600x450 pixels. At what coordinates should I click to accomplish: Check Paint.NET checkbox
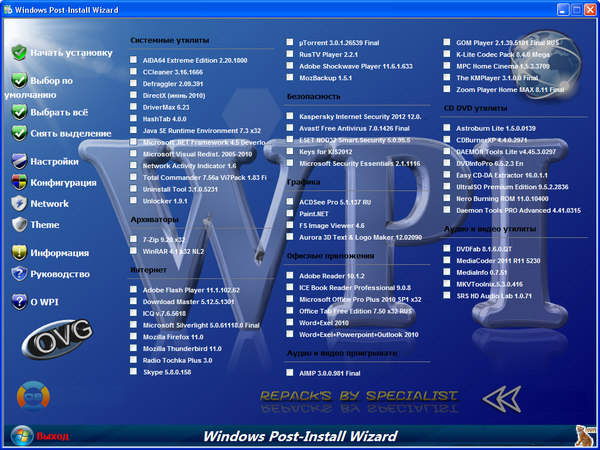point(290,213)
